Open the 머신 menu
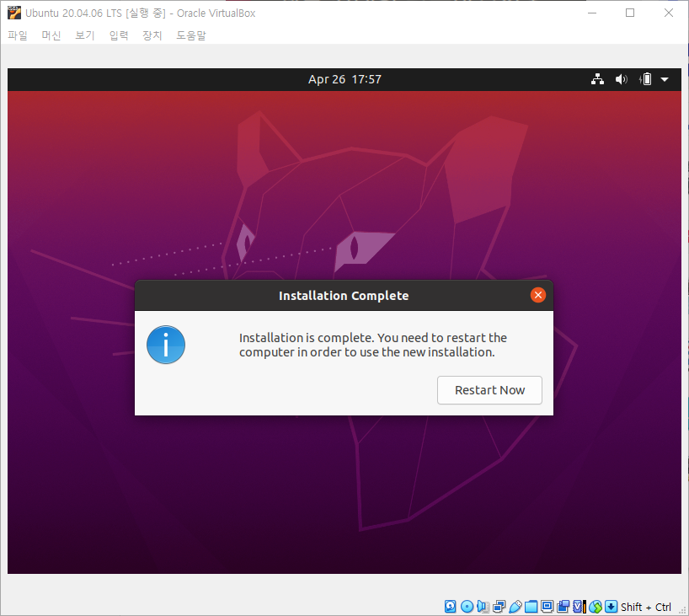The height and width of the screenshot is (616, 689). 51,35
